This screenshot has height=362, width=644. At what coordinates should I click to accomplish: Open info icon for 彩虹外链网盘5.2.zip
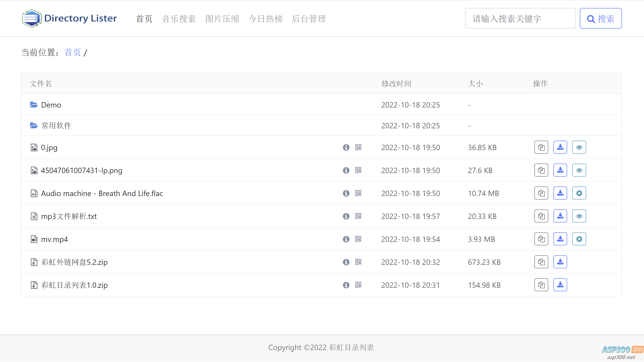pyautogui.click(x=346, y=262)
